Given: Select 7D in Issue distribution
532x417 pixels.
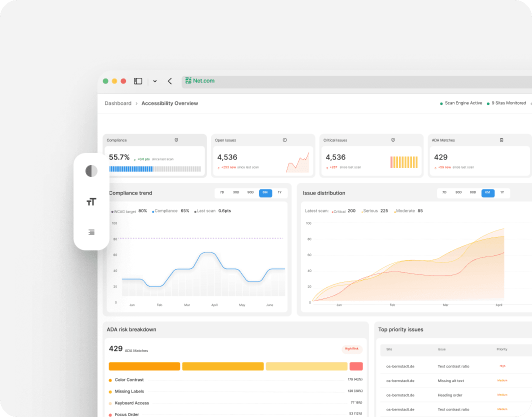Looking at the screenshot, I should point(444,192).
